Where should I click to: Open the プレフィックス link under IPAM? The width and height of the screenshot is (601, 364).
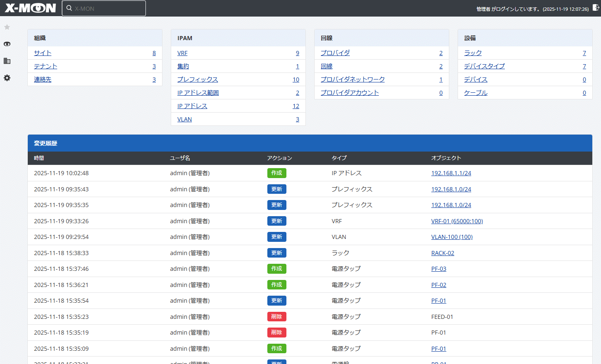(197, 79)
